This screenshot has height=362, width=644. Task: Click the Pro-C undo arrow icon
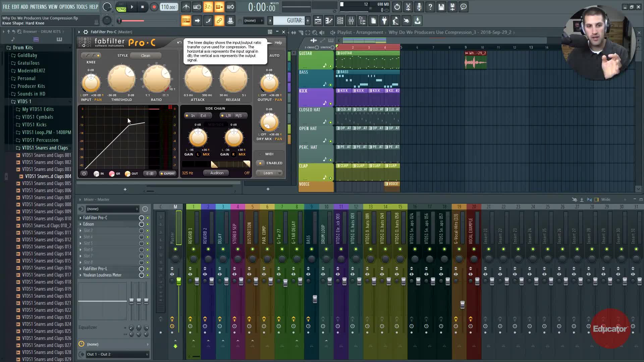click(179, 43)
